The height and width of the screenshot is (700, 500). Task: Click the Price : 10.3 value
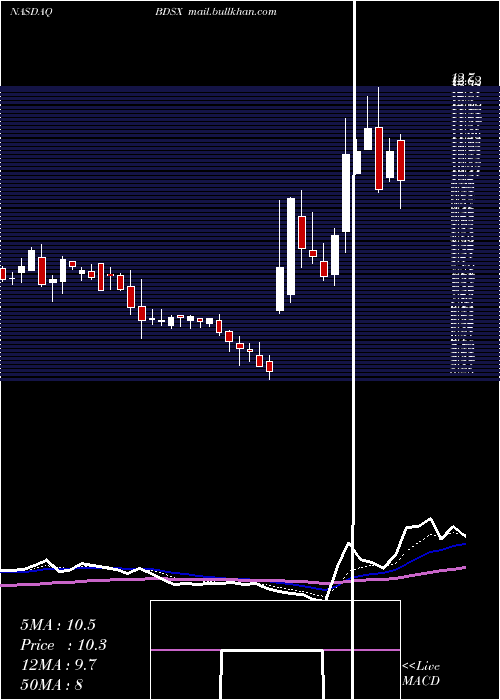[64, 645]
